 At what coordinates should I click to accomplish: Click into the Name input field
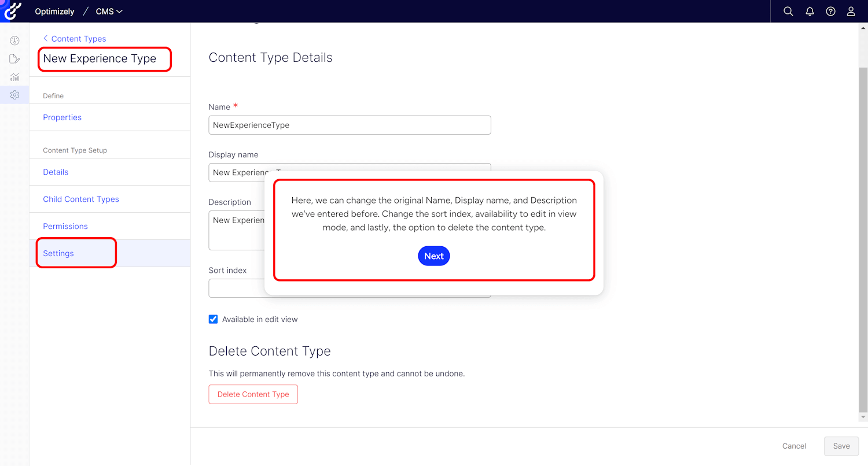(x=350, y=125)
